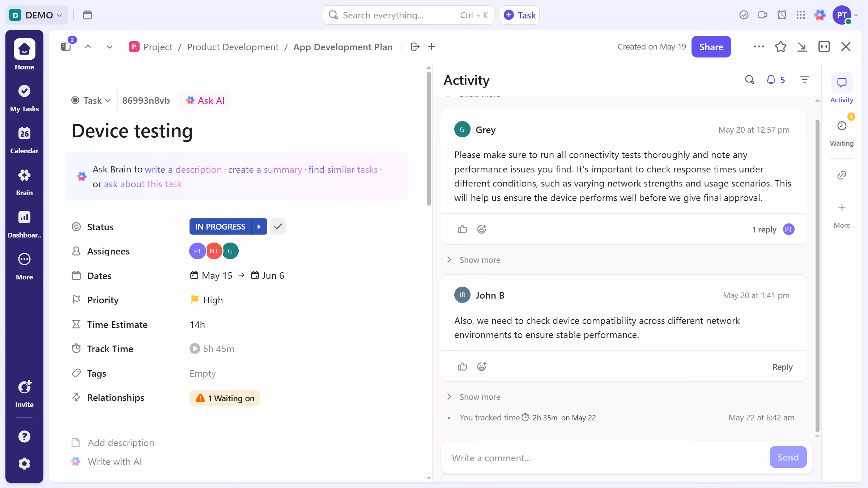Open Dashboards in the sidebar
This screenshot has height=488, width=868.
click(x=24, y=224)
